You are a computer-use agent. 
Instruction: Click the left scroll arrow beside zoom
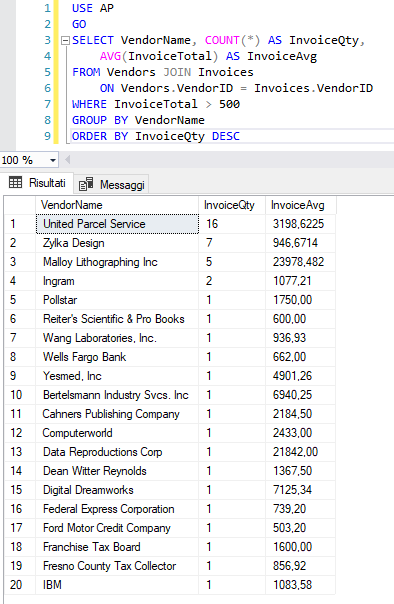pos(67,159)
